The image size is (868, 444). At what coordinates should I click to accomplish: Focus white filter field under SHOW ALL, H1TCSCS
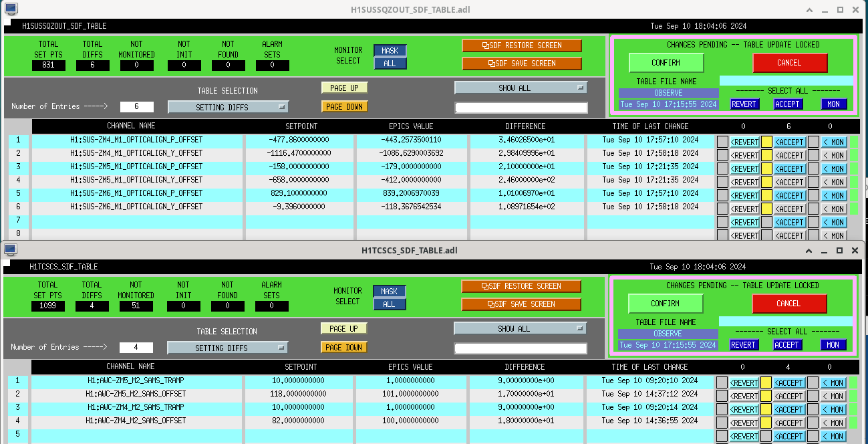[x=521, y=348]
